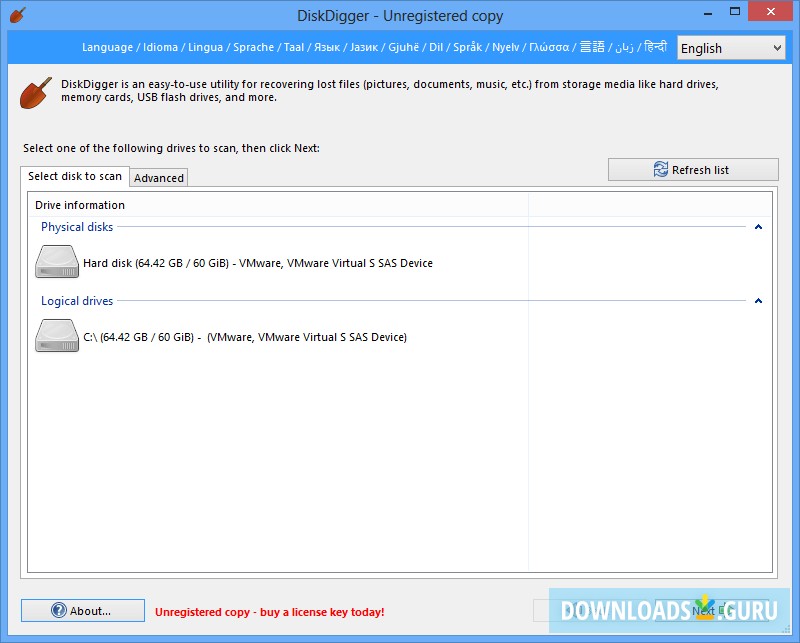Click the Drive information column header
This screenshot has width=800, height=643.
(x=278, y=205)
